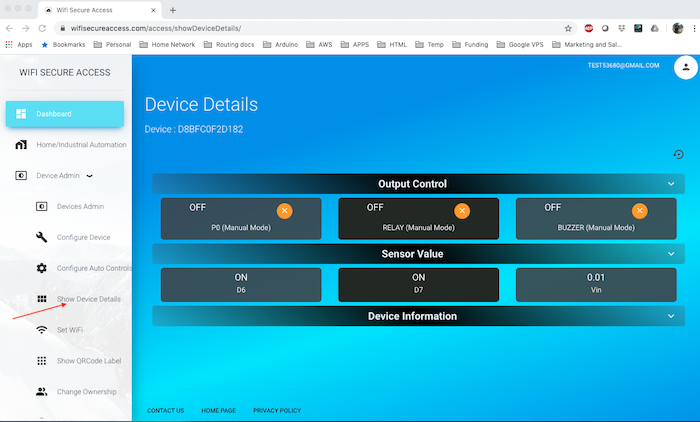Click the browser back arrow
Image resolution: width=700 pixels, height=422 pixels.
[x=9, y=28]
